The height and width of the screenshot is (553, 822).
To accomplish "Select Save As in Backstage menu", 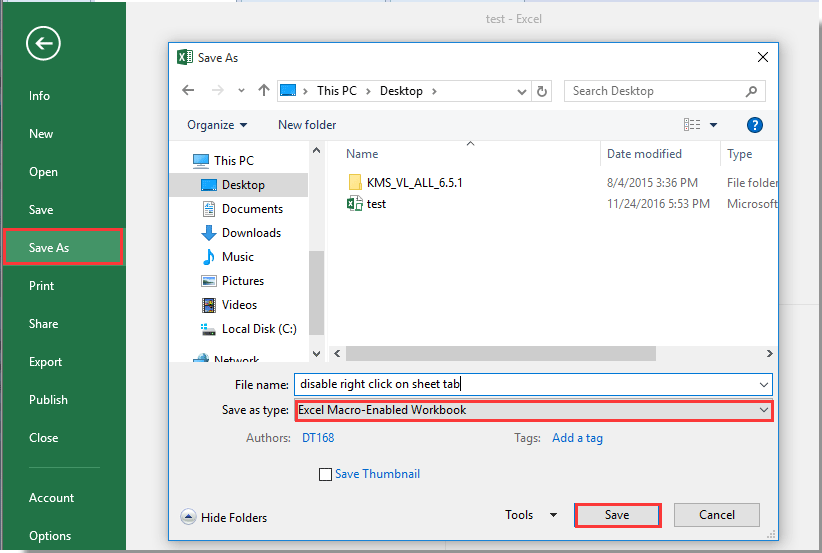I will point(62,248).
